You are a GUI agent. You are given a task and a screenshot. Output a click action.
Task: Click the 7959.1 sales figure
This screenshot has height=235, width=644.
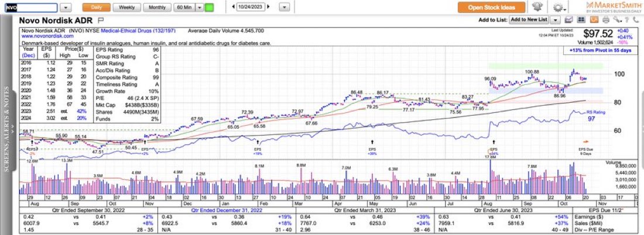pos(447,223)
